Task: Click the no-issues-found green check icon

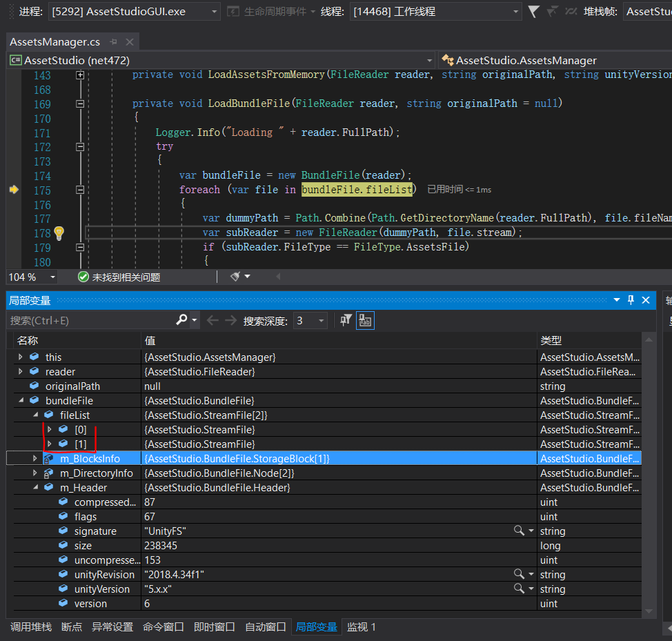Action: 83,277
